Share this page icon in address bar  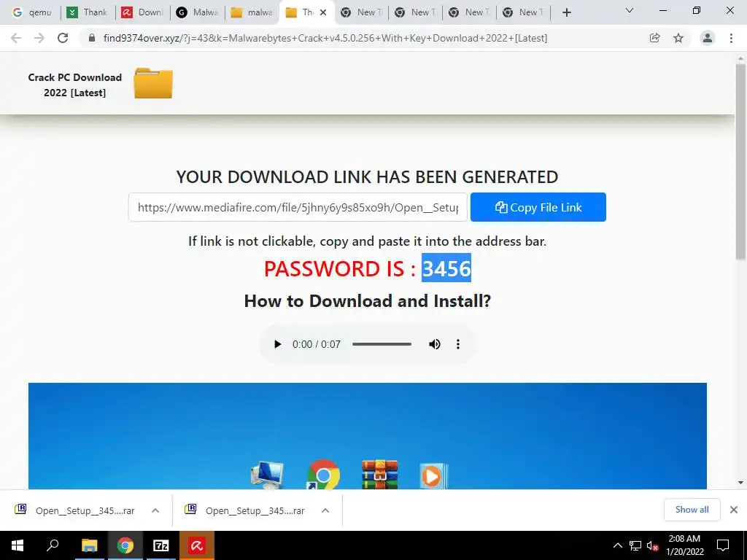pyautogui.click(x=655, y=38)
